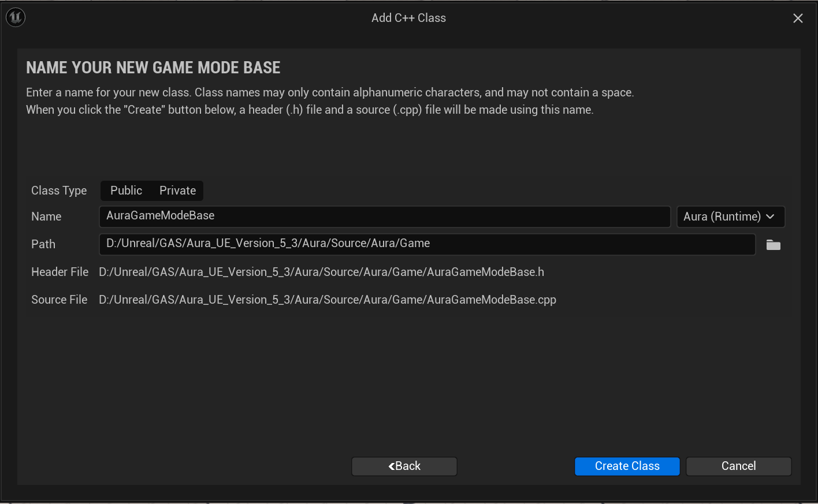818x504 pixels.
Task: Open the folder browse icon next to Path
Action: 773,245
